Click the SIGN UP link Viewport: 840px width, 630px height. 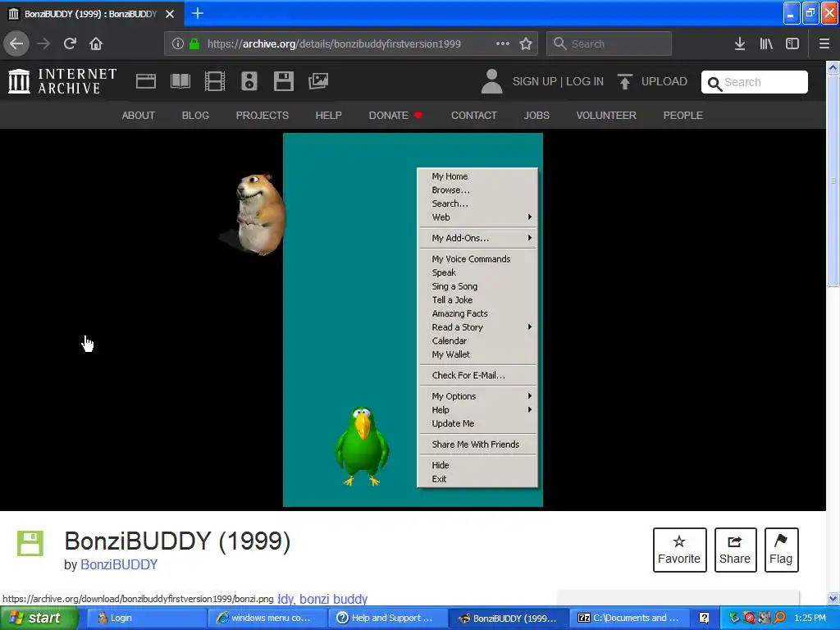[x=535, y=81]
